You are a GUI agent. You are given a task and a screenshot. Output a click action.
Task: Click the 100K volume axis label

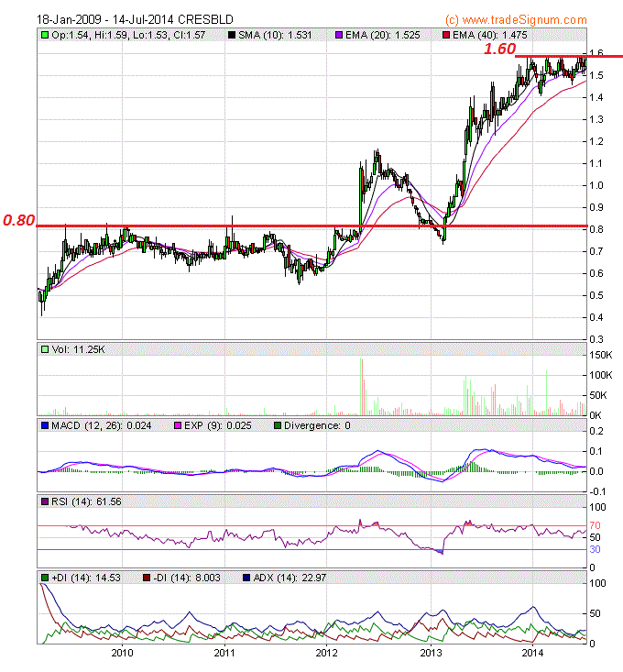point(601,375)
